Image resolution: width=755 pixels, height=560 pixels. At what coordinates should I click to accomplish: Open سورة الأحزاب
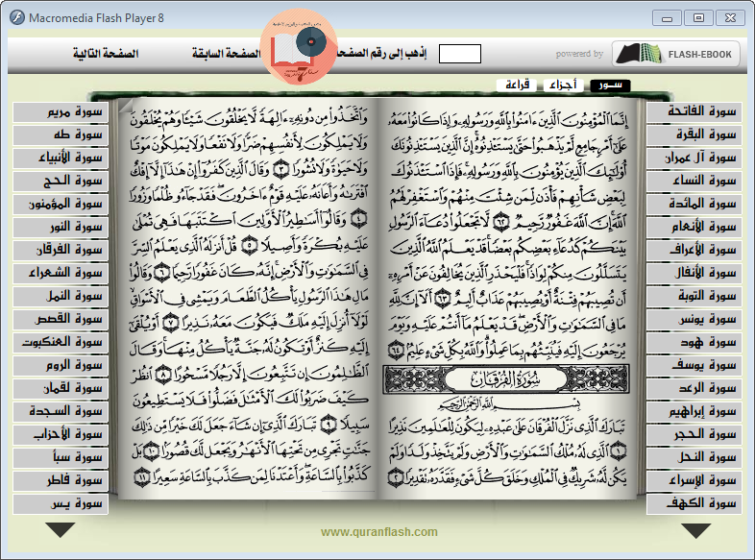pos(61,435)
